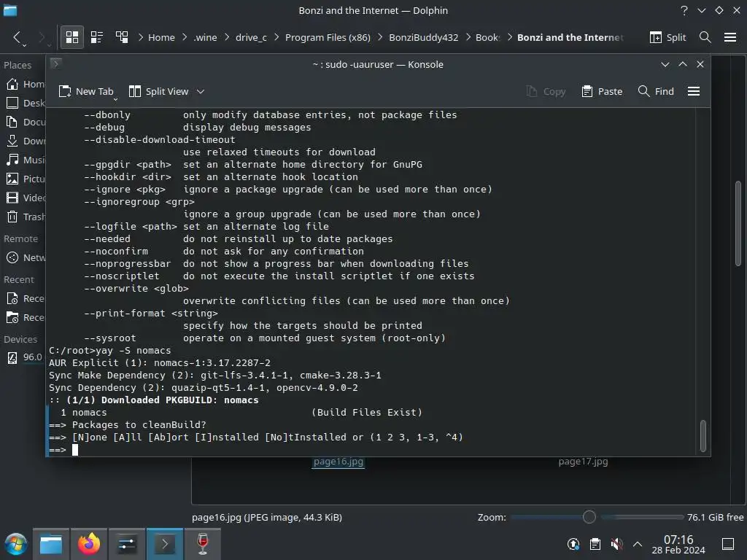Open Documents place in sidebar

coord(25,122)
